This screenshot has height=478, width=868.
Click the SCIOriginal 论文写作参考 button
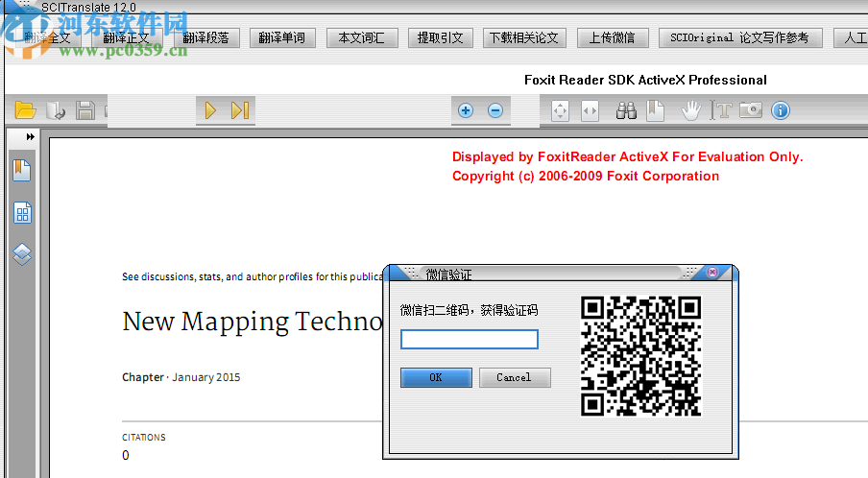pos(740,37)
